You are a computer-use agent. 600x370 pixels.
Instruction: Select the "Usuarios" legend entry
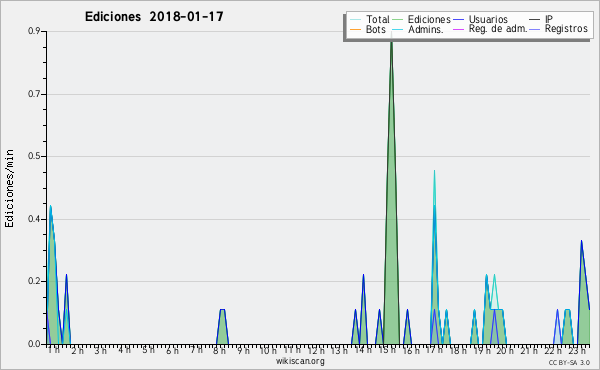(x=481, y=19)
